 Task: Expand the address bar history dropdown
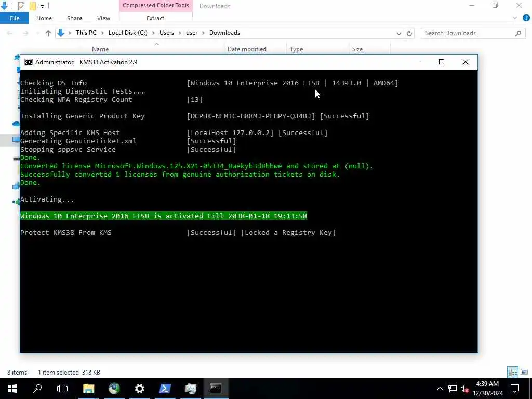coord(399,33)
